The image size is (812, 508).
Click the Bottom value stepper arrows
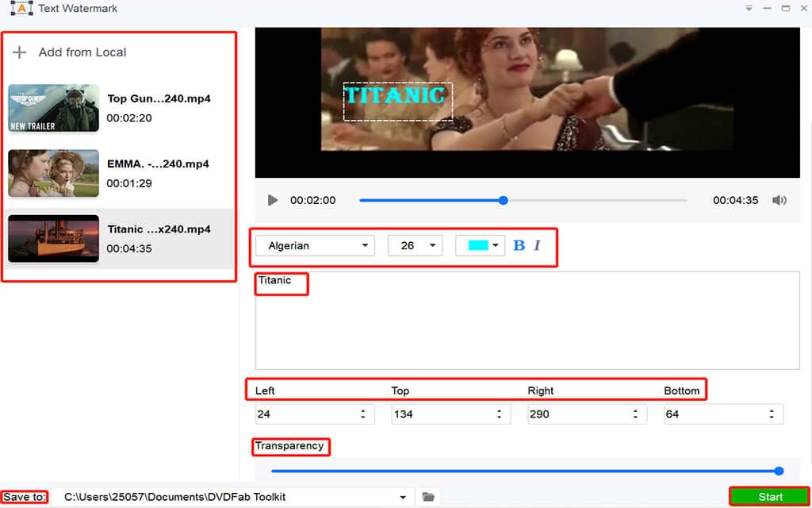[772, 414]
